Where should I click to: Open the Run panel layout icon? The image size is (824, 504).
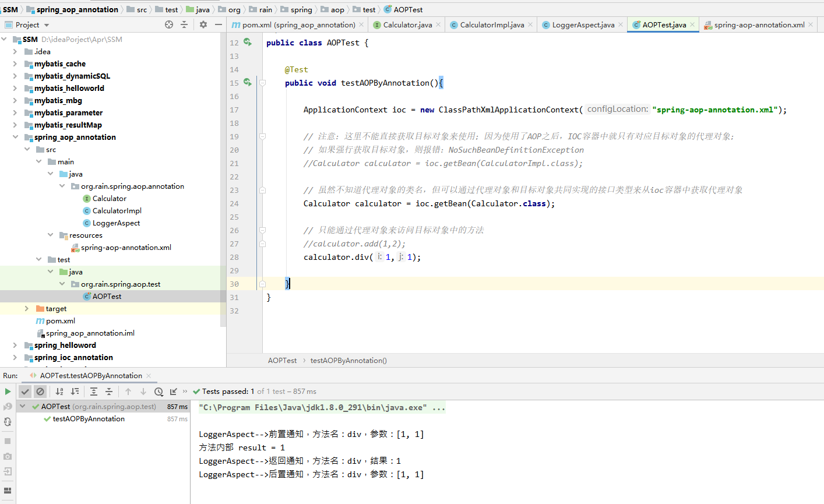(8, 491)
